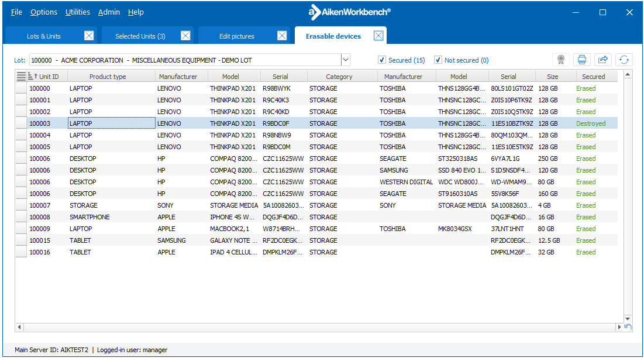Open the Options menu
644x358 pixels.
tap(44, 12)
